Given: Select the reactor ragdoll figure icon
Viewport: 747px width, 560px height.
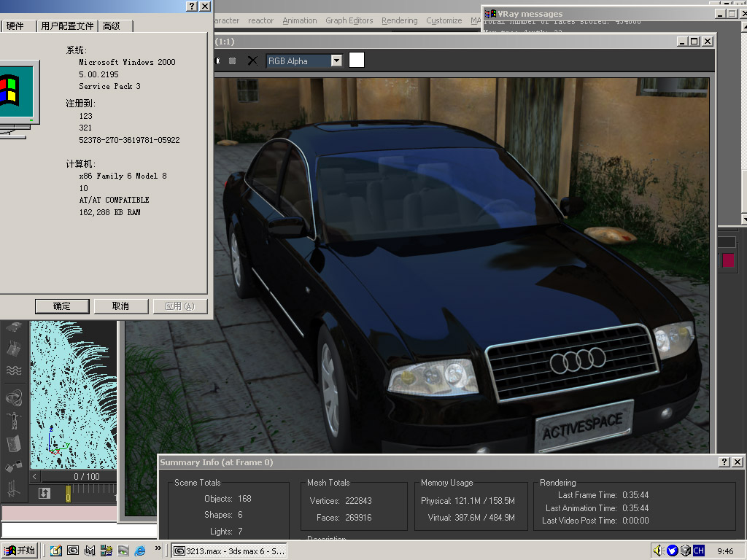Looking at the screenshot, I should coord(14,421).
